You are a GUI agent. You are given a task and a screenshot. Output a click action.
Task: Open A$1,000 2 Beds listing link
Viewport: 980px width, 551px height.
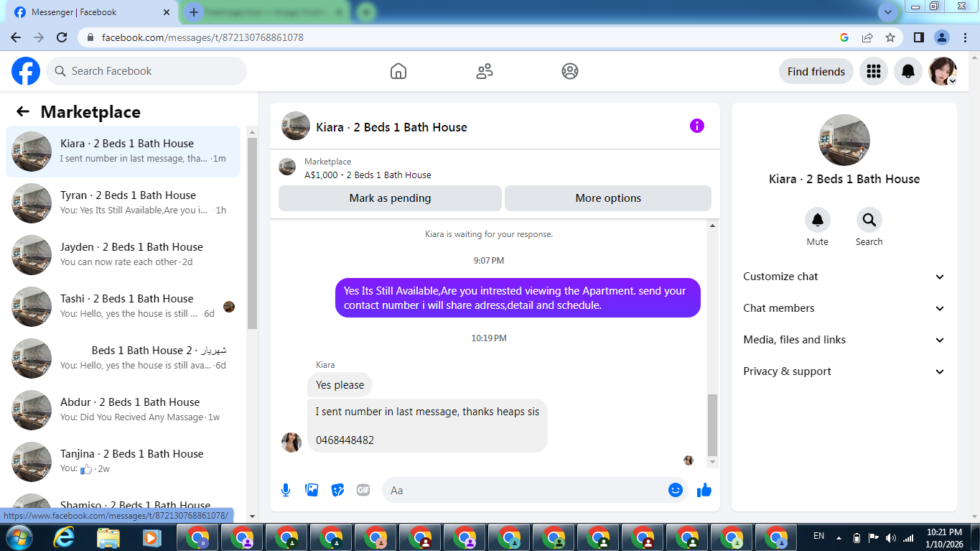click(368, 175)
